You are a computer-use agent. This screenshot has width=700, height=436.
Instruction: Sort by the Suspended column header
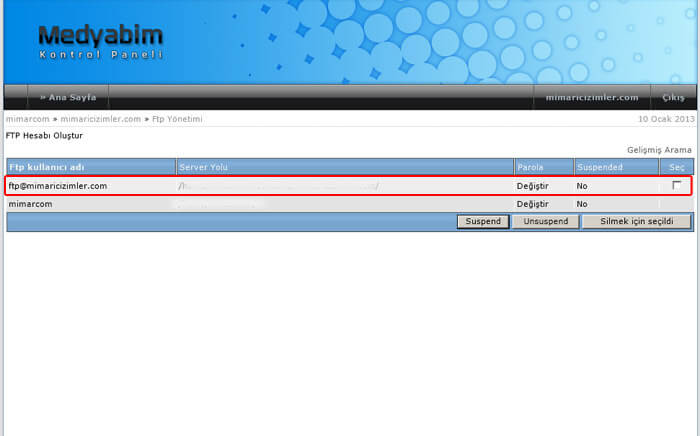pos(600,167)
